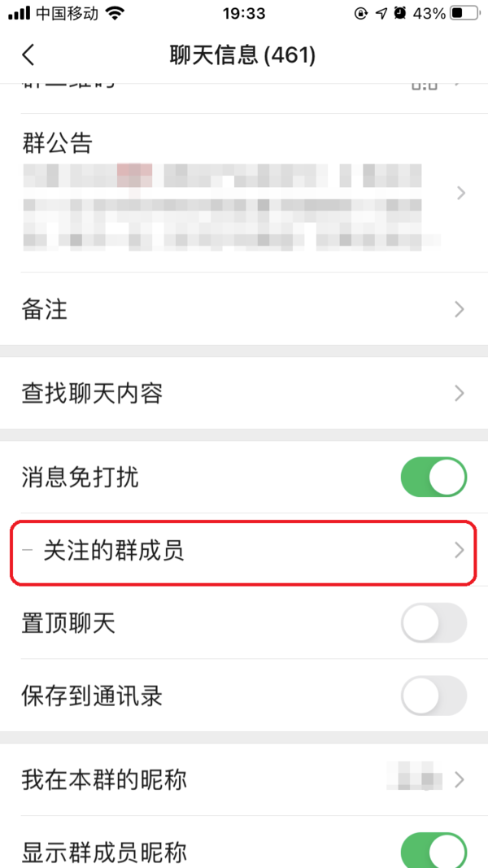Enable the 置顶聊天 switch
The height and width of the screenshot is (868, 488).
point(434,623)
